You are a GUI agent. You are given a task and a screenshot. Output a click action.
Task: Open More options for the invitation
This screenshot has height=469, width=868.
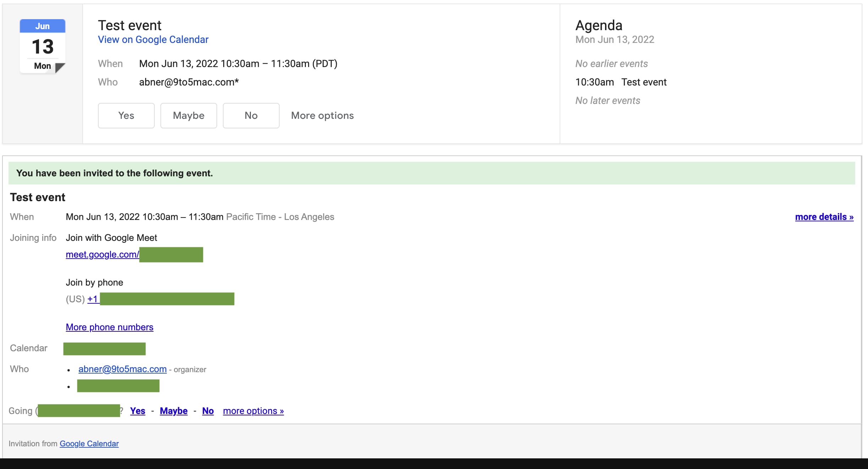322,116
